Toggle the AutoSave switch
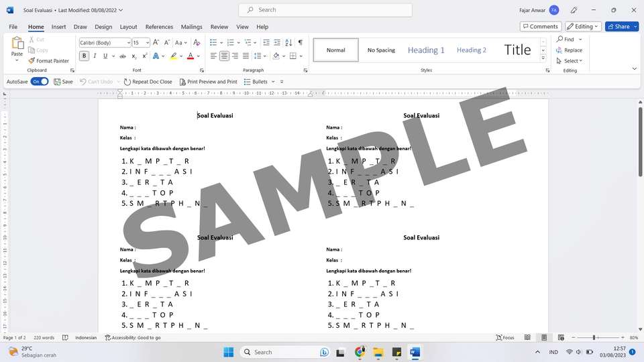The image size is (644, 362). 40,82
